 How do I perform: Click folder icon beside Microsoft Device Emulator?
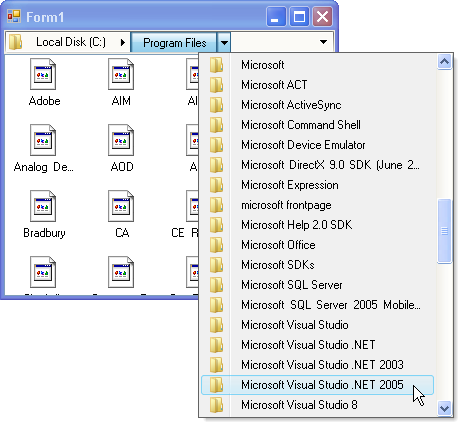217,145
